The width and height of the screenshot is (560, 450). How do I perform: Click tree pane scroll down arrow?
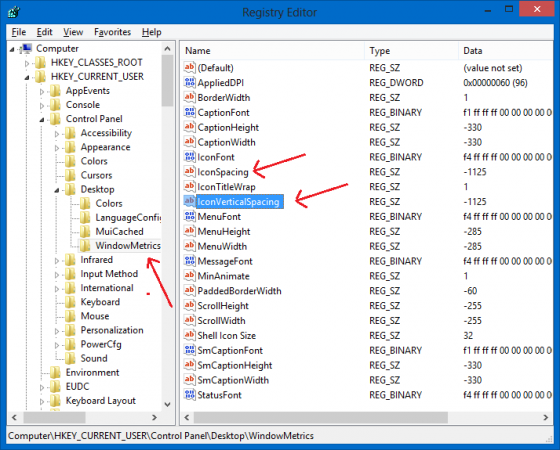point(167,404)
